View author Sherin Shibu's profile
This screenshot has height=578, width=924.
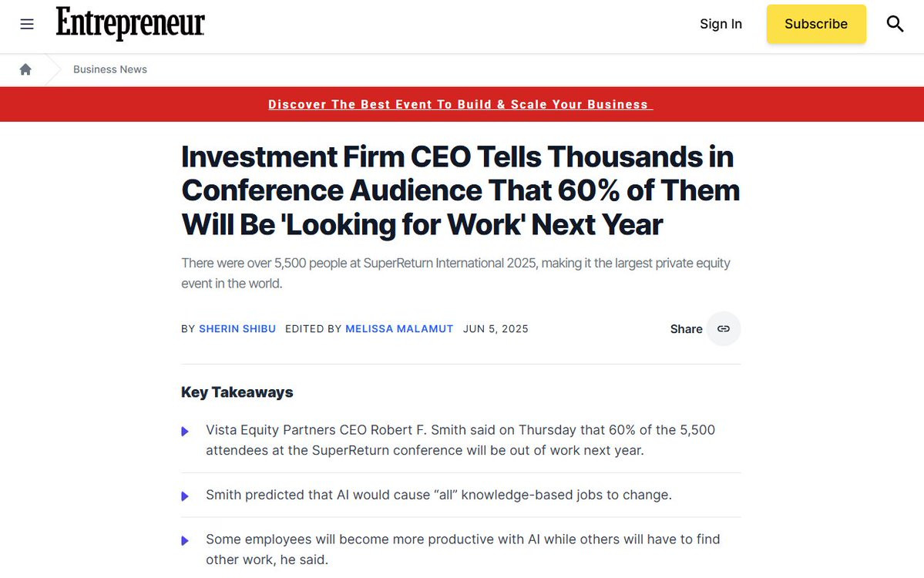click(x=237, y=329)
